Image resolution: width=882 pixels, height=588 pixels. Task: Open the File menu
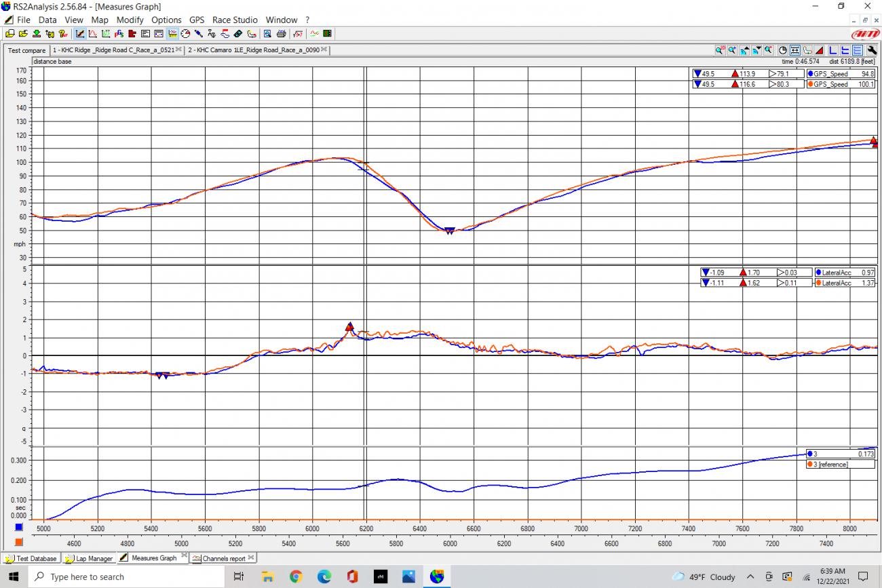(23, 20)
